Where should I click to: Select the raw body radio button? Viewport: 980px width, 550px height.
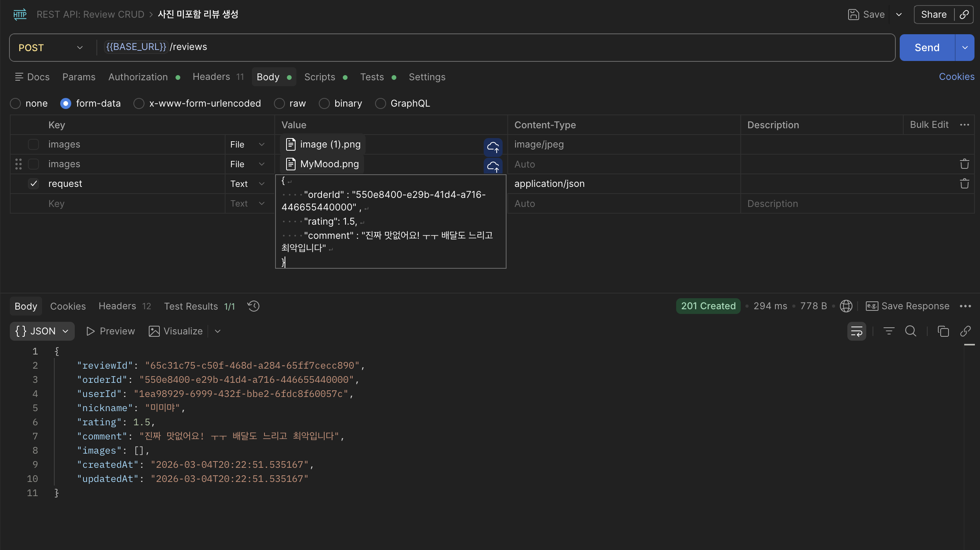(279, 103)
